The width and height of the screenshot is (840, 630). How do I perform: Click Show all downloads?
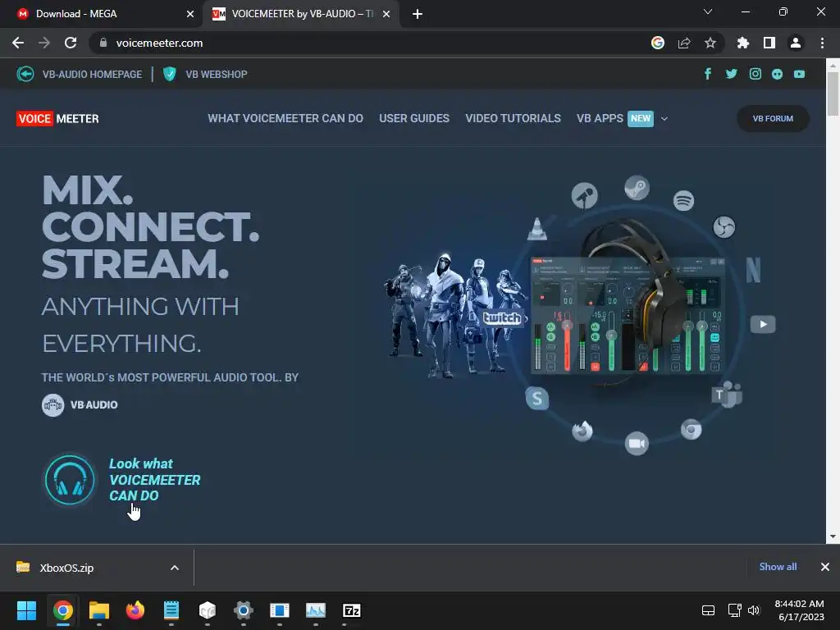pyautogui.click(x=778, y=567)
